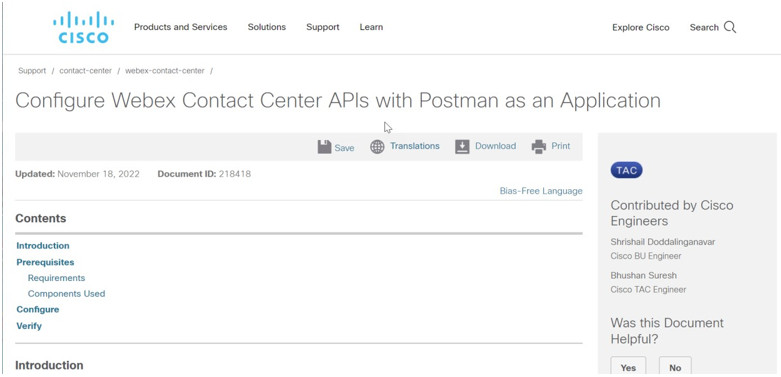Jump to Configure in Contents
This screenshot has width=781, height=377.
(x=38, y=309)
